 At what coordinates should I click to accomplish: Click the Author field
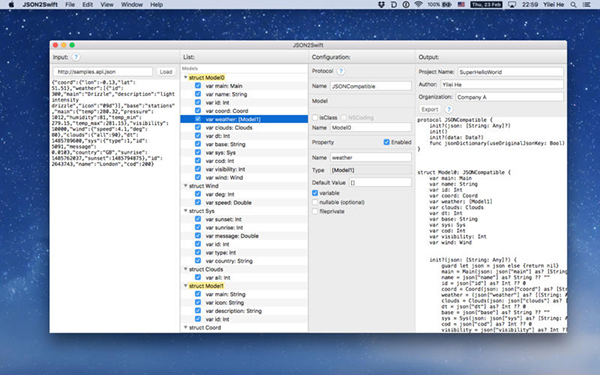point(502,85)
